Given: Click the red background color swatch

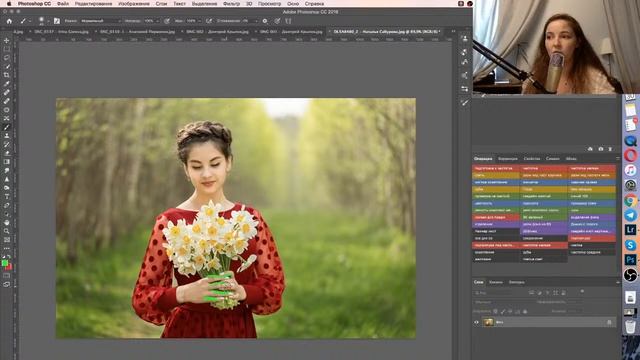Looking at the screenshot, I should click(9, 267).
